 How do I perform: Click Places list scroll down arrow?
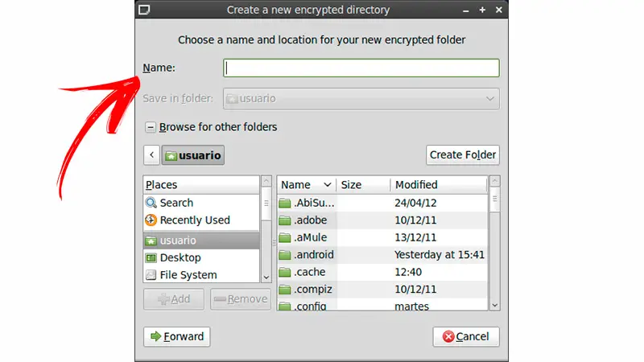point(266,278)
